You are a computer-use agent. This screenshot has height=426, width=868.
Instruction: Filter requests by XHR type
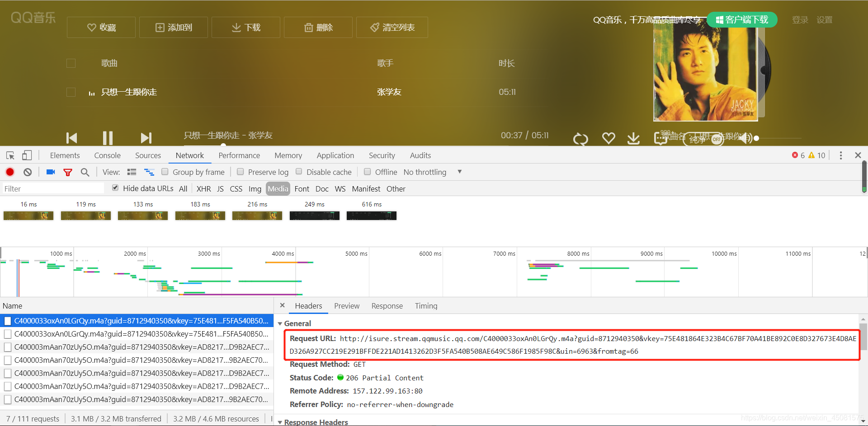pyautogui.click(x=203, y=189)
